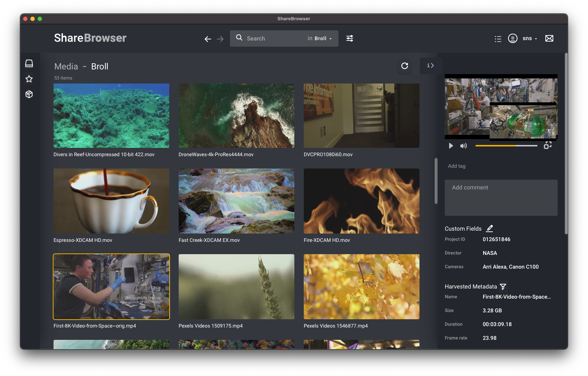The image size is (588, 376).
Task: Click filename 'Espresso-XDCAM HD.mov'
Action: coord(83,240)
